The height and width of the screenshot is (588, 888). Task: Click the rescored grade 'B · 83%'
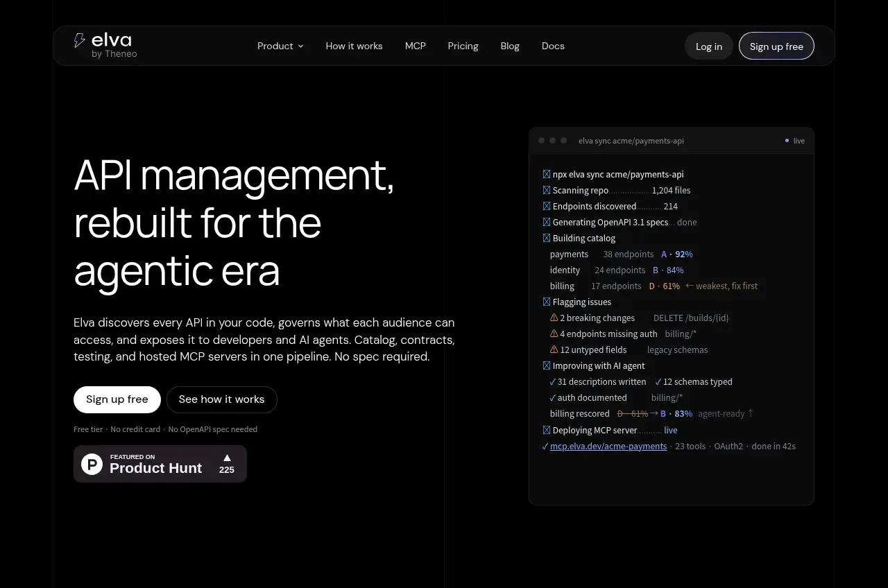click(676, 414)
